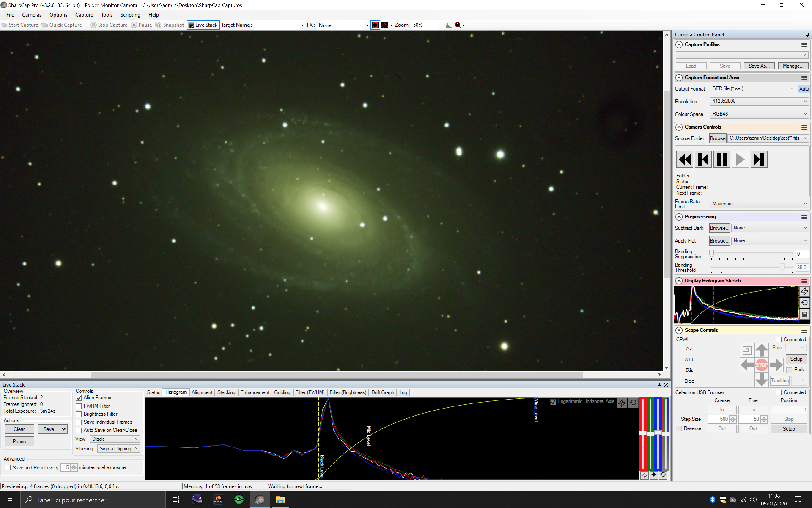Viewport: 812px width, 508px height.
Task: Click the Live Stack toolbar button
Action: click(x=203, y=25)
